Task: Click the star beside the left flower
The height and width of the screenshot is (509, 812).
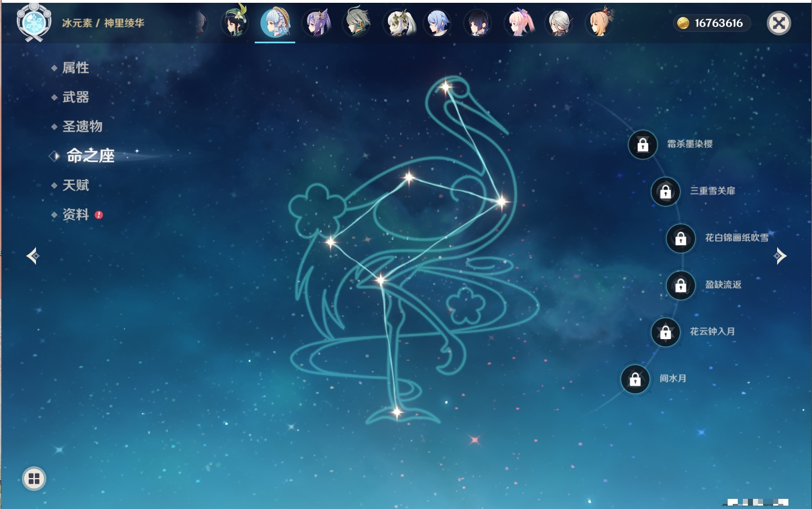Action: (x=331, y=242)
